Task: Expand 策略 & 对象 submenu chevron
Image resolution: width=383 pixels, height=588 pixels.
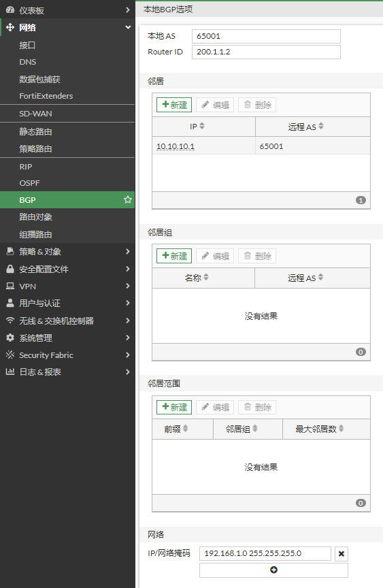Action: 128,251
